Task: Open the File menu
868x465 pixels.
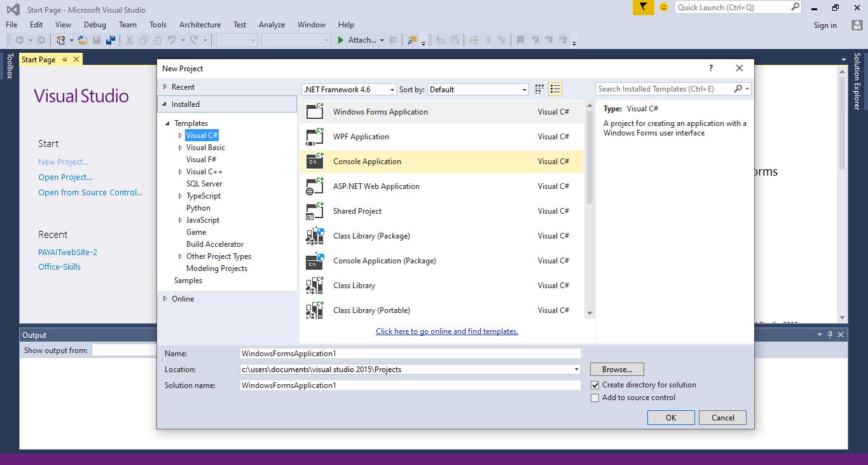Action: click(11, 25)
